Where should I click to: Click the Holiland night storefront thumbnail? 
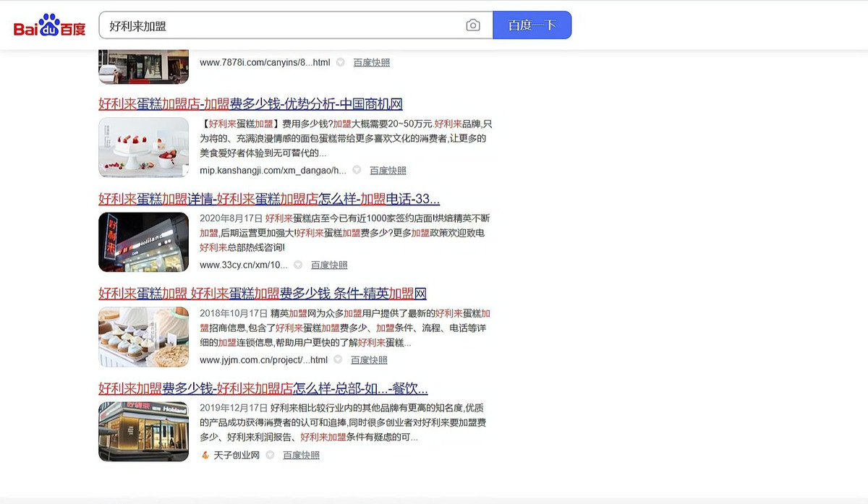pyautogui.click(x=143, y=242)
